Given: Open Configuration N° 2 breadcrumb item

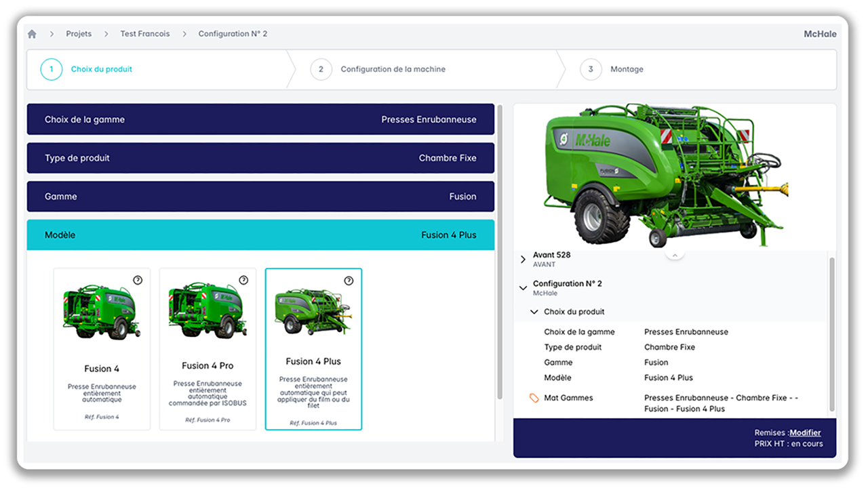Looking at the screenshot, I should (233, 34).
